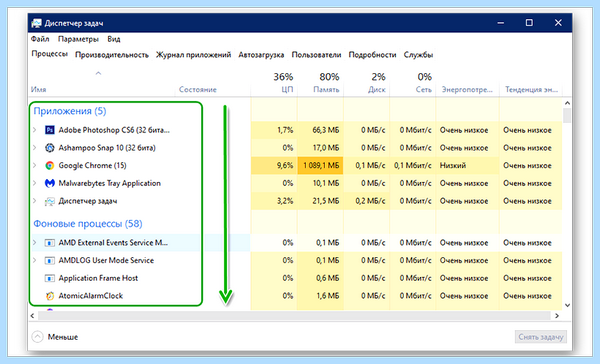This screenshot has height=364, width=600.
Task: Switch to the Пользователи tab
Action: [316, 55]
